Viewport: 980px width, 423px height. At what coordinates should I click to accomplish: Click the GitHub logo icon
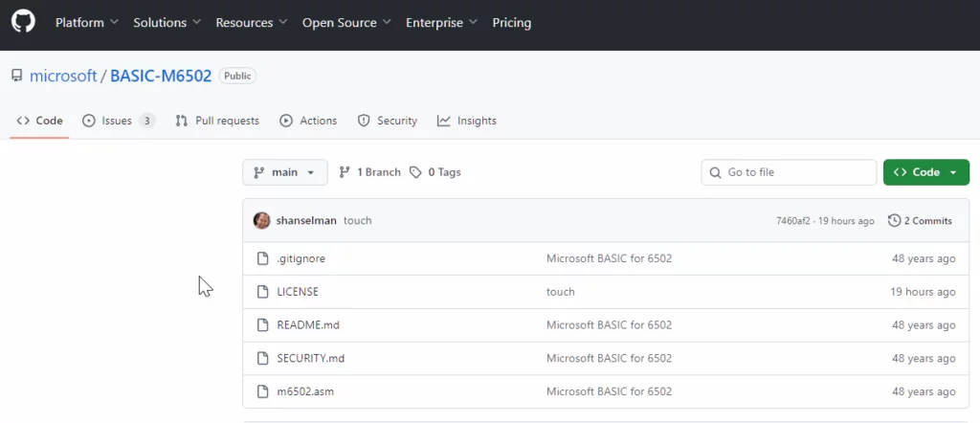pos(23,21)
